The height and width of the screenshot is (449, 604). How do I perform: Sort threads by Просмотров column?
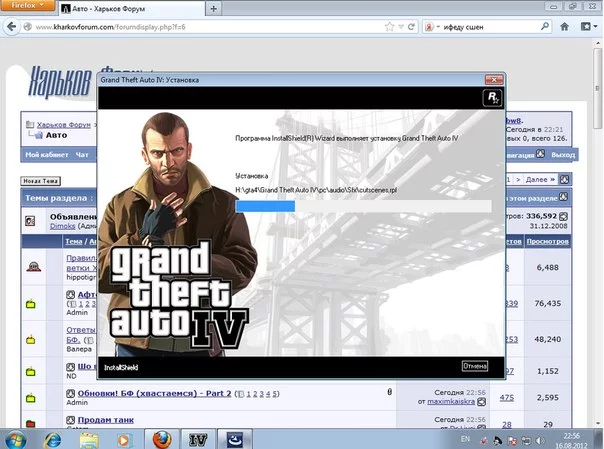[x=547, y=241]
